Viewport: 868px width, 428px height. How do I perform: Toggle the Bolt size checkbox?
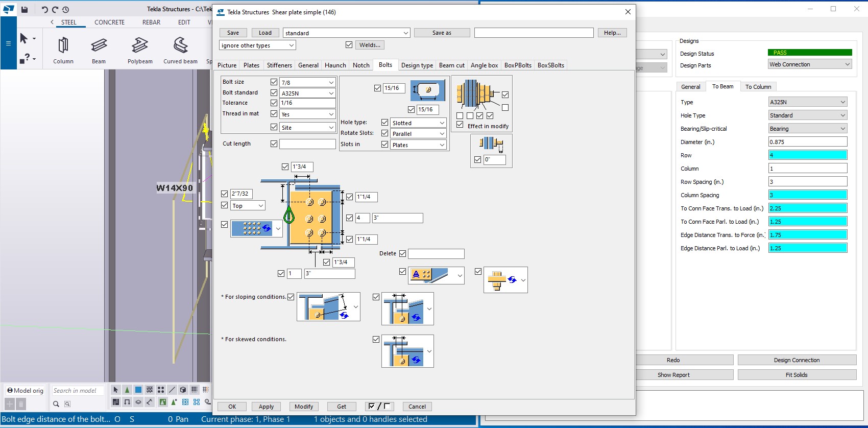(x=274, y=82)
